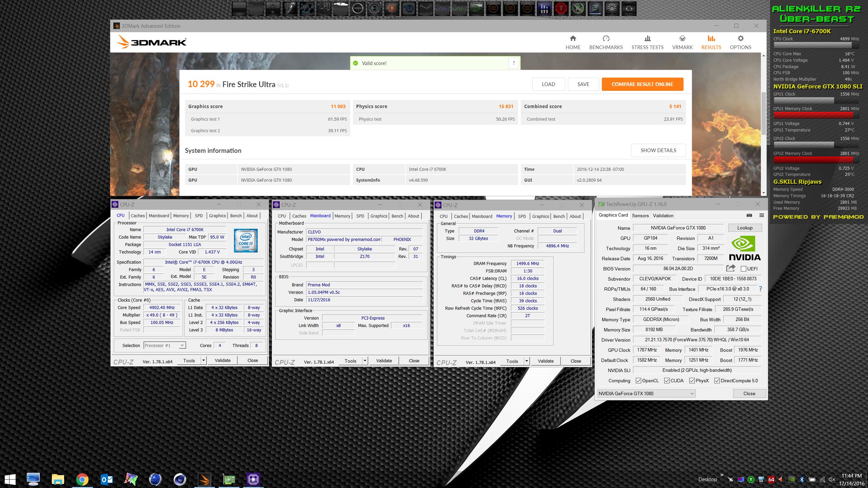Open the VRMark section
Viewport: 868px width, 488px height.
click(x=682, y=42)
